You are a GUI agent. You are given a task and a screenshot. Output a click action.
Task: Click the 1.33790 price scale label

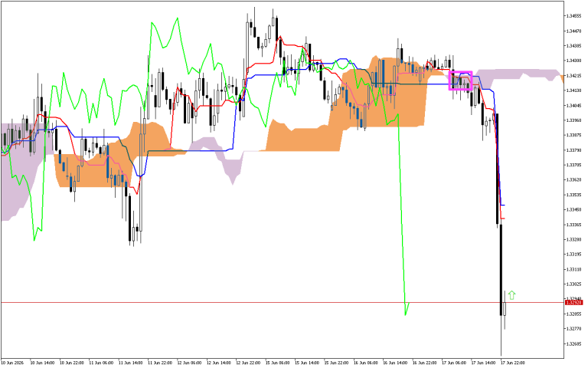coord(574,149)
